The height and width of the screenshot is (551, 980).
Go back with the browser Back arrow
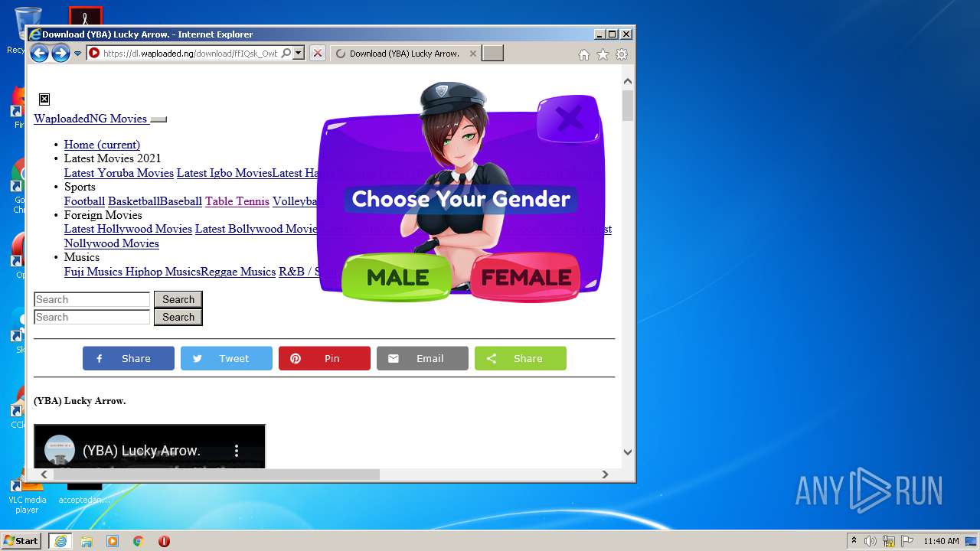point(39,54)
